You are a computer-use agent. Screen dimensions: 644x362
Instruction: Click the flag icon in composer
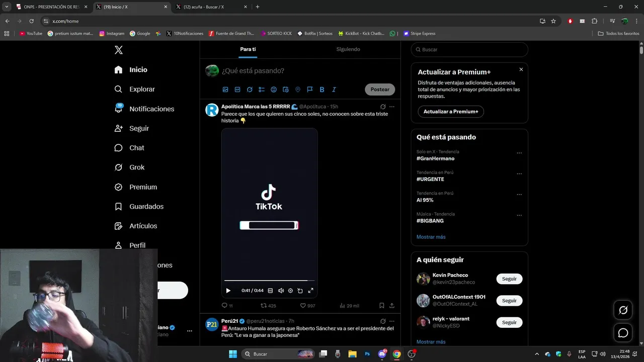(310, 89)
